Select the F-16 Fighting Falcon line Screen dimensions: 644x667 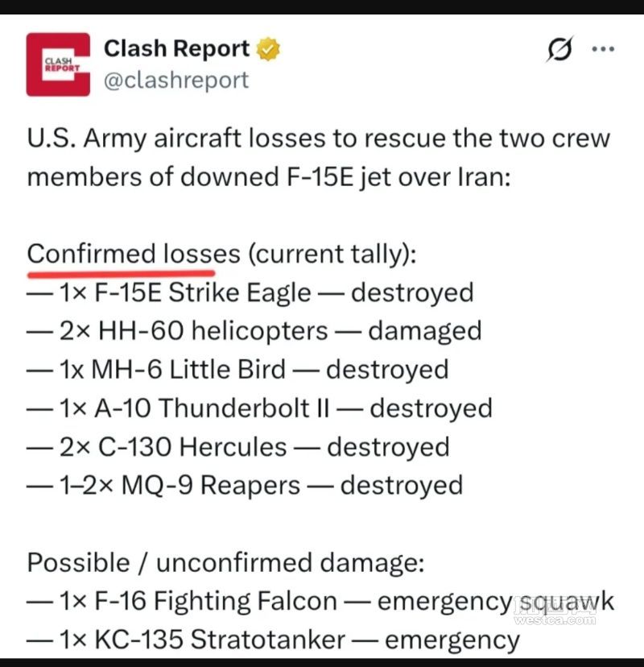tap(320, 602)
